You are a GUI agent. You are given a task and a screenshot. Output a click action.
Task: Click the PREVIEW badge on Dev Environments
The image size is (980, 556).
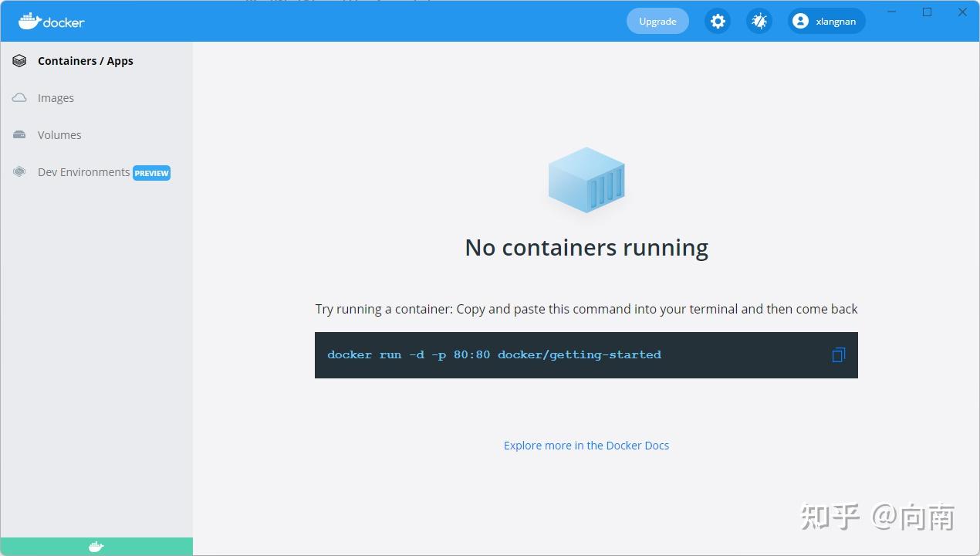click(x=151, y=173)
